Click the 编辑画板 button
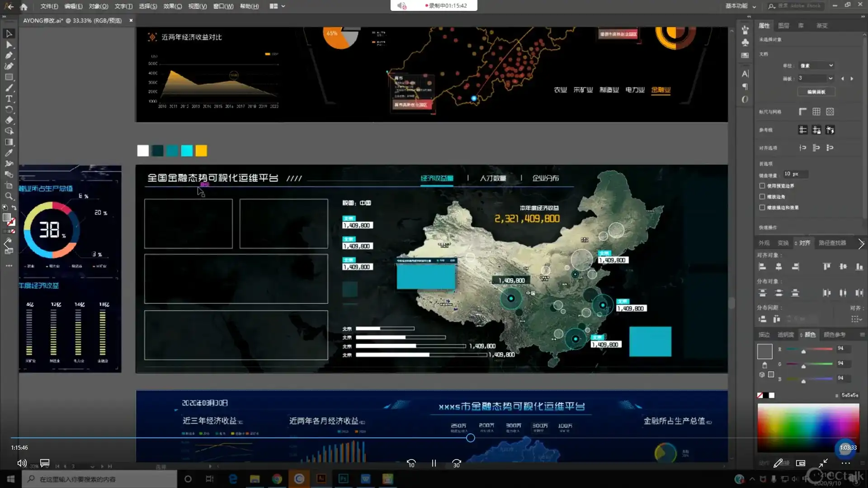The width and height of the screenshot is (868, 488). (x=816, y=92)
